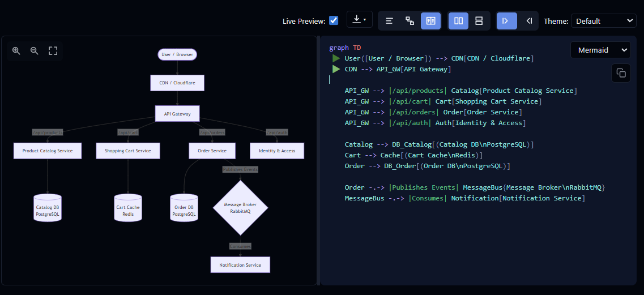This screenshot has width=644, height=295.
Task: Switch to diagram-only view icon
Action: (410, 21)
